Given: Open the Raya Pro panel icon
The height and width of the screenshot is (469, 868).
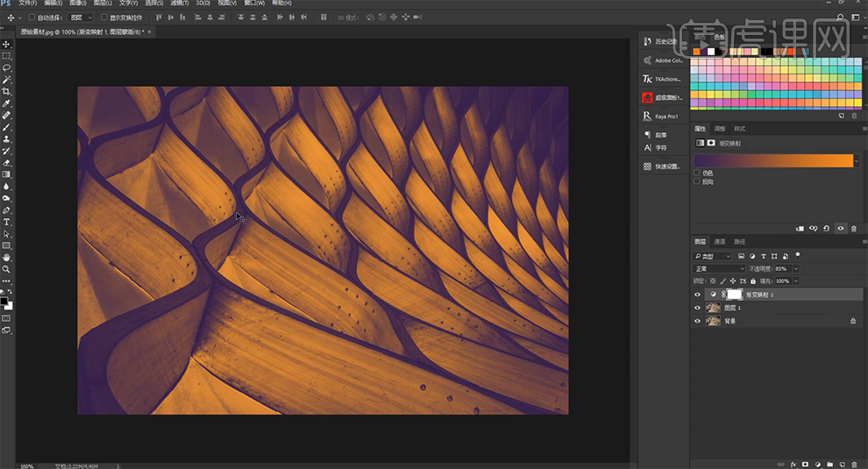Looking at the screenshot, I should point(648,116).
